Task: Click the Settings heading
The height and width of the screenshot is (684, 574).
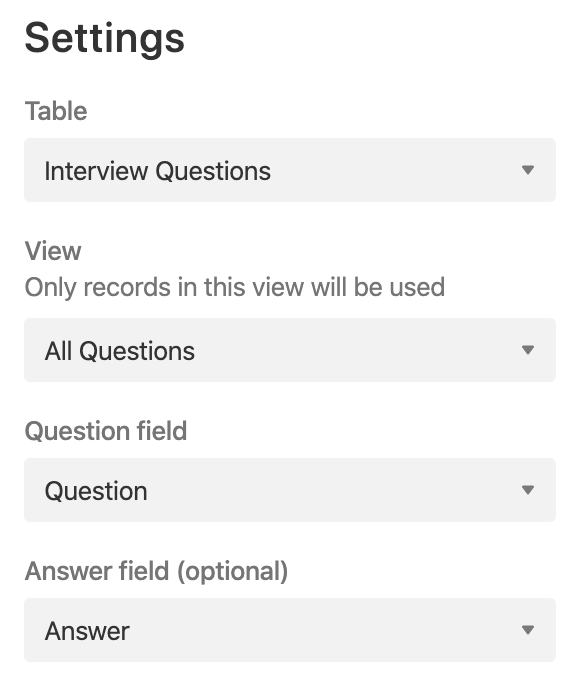Action: [x=105, y=39]
